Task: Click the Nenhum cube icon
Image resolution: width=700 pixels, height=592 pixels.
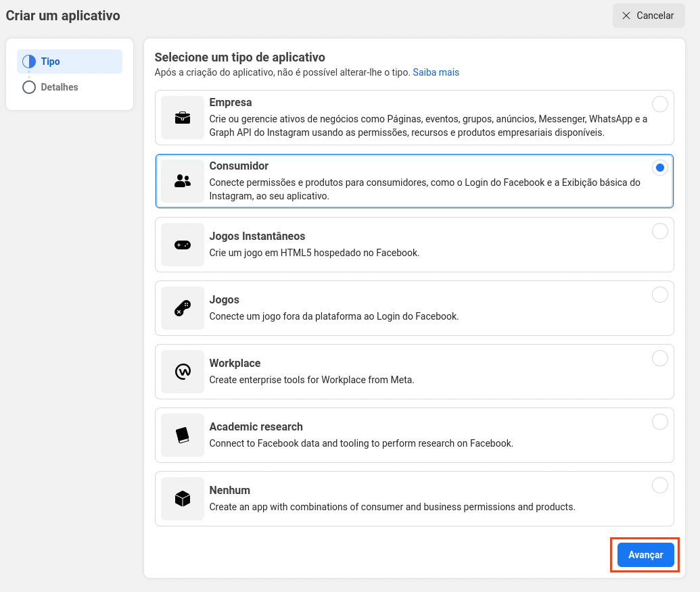Action: click(x=183, y=498)
